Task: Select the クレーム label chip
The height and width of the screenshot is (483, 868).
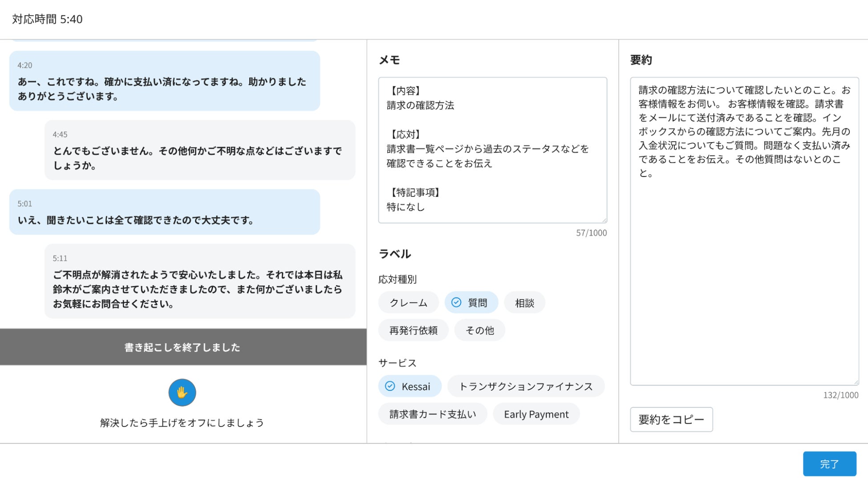Action: pyautogui.click(x=408, y=303)
